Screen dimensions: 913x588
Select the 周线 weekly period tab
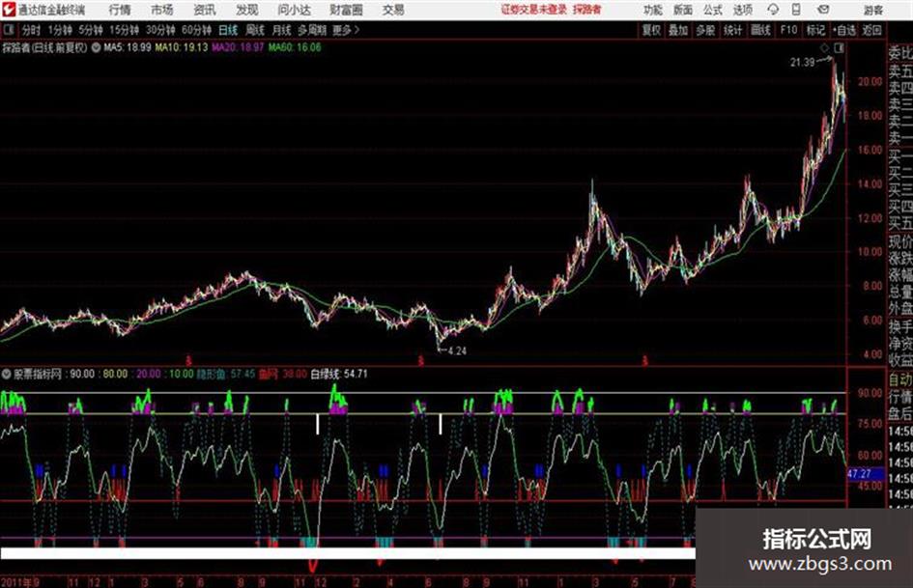[254, 30]
